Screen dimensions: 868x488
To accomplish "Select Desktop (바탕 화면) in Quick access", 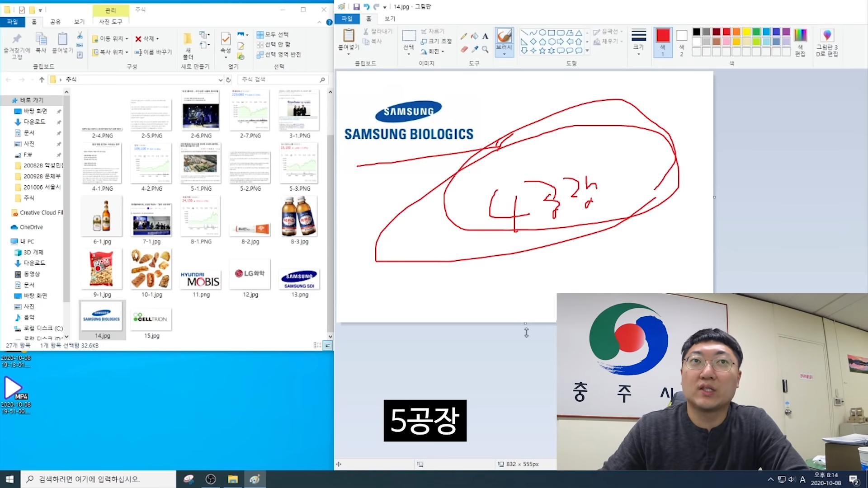I will point(35,111).
